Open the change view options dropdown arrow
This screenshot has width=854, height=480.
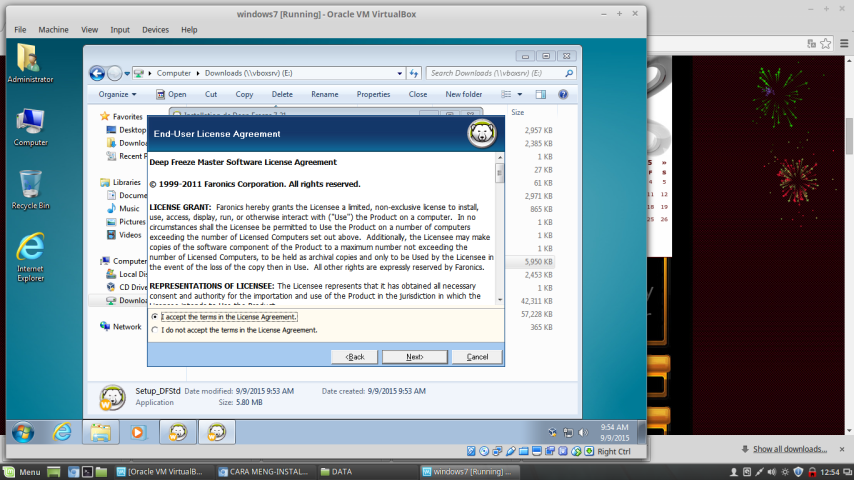click(520, 94)
